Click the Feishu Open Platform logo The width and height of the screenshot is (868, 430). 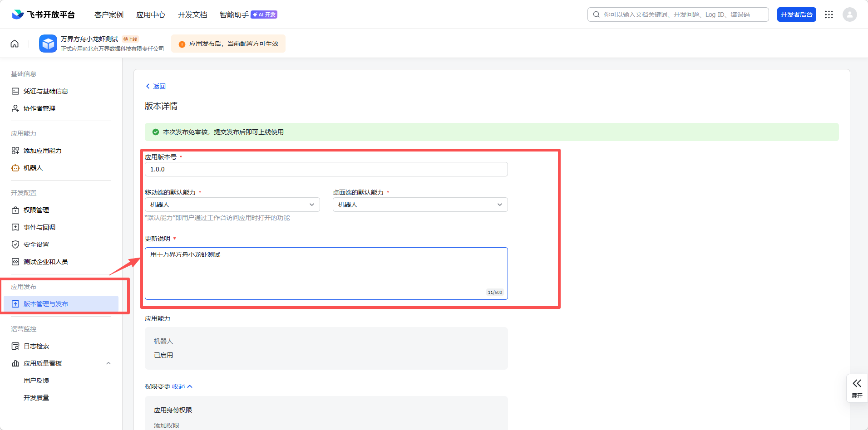[44, 15]
